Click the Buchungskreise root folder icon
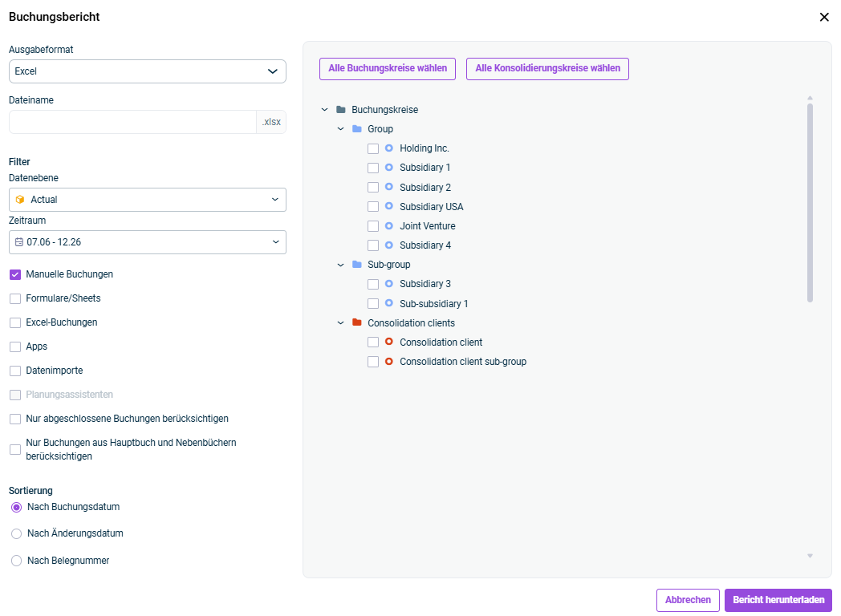Screen dimensions: 841x616 click(341, 110)
